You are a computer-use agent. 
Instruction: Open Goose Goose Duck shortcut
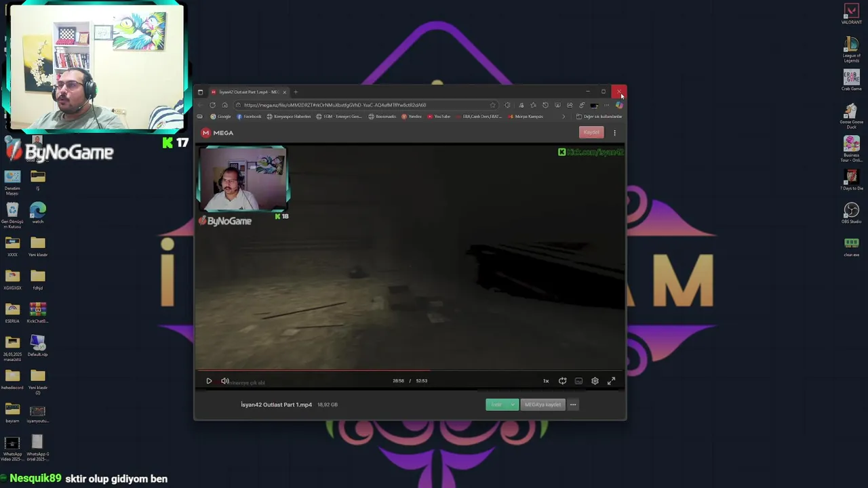tap(852, 116)
